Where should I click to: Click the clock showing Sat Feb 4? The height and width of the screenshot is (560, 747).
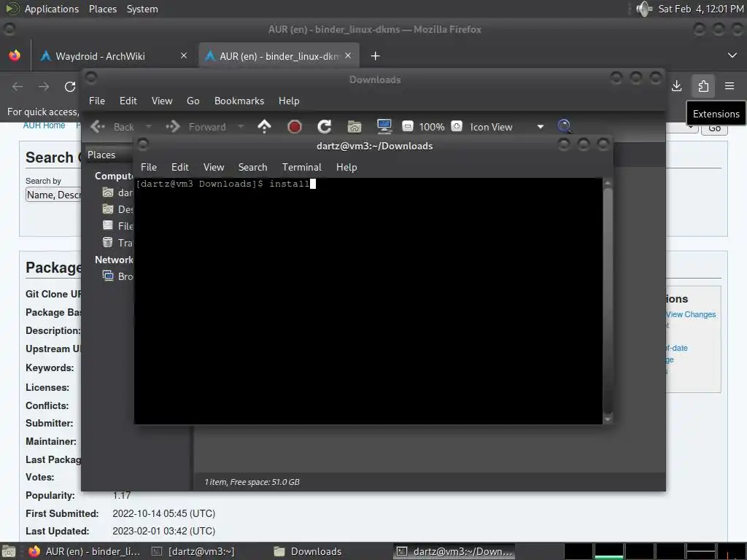pyautogui.click(x=701, y=9)
